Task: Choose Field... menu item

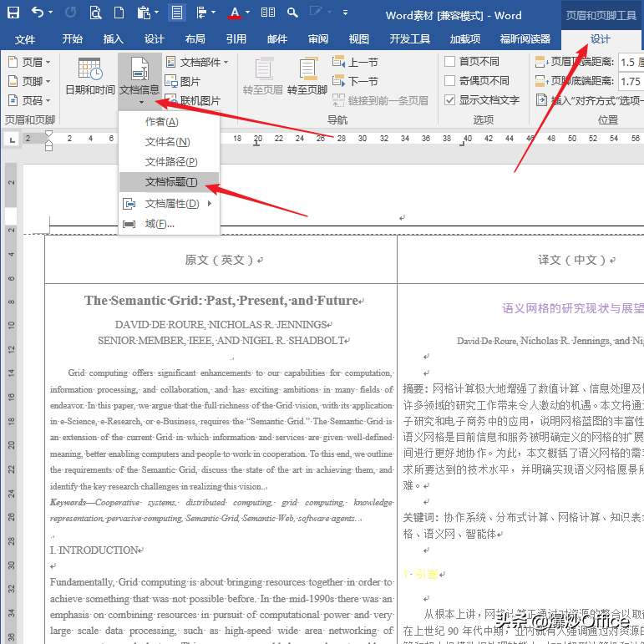Action: pos(169,224)
